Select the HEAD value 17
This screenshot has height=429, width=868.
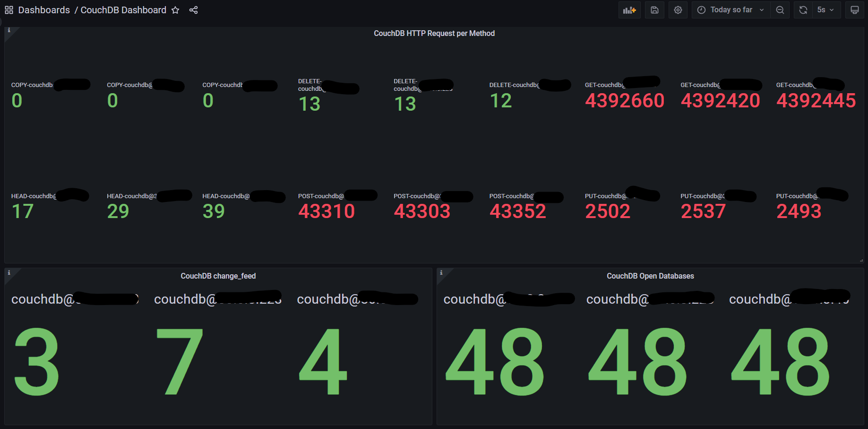[x=23, y=211]
